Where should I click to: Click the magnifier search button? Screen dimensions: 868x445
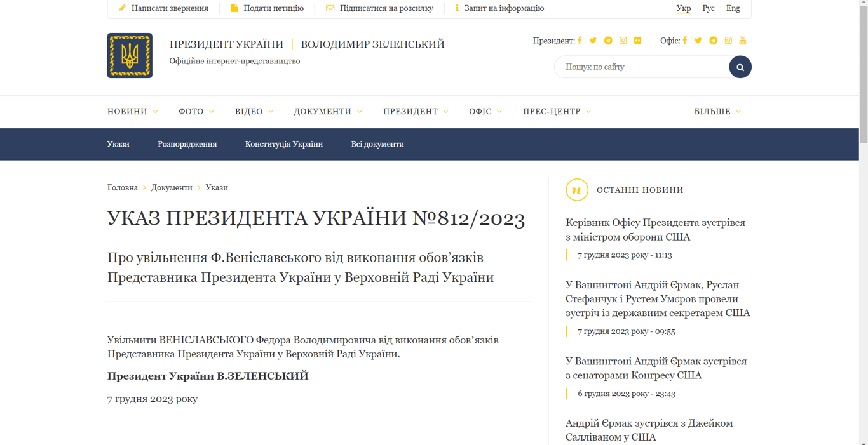click(740, 67)
